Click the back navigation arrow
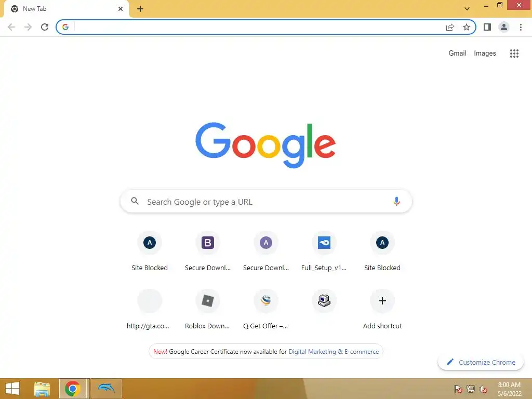This screenshot has height=399, width=532. tap(11, 27)
